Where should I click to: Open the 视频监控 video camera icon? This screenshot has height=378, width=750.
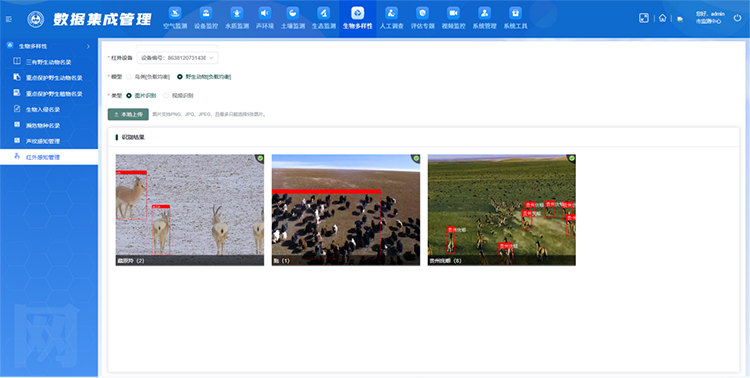click(453, 13)
